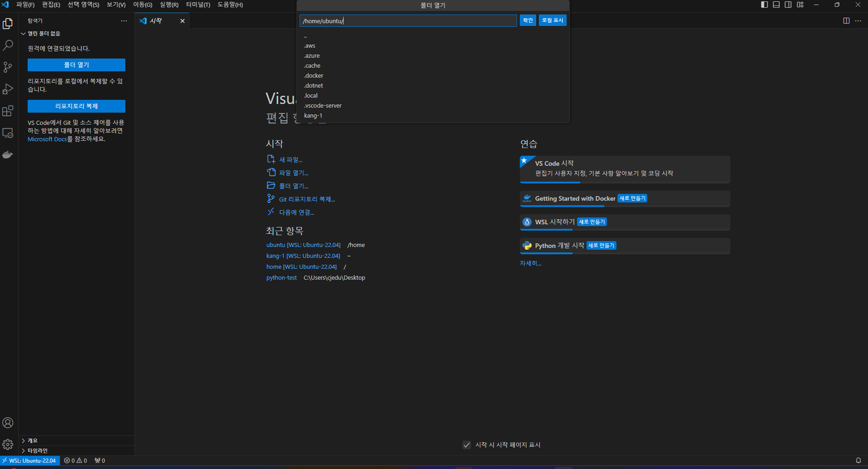The width and height of the screenshot is (868, 469).
Task: Open the Search view icon
Action: click(x=8, y=45)
